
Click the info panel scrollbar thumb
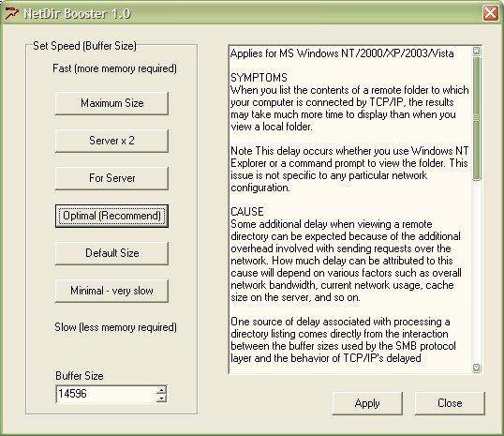476,118
